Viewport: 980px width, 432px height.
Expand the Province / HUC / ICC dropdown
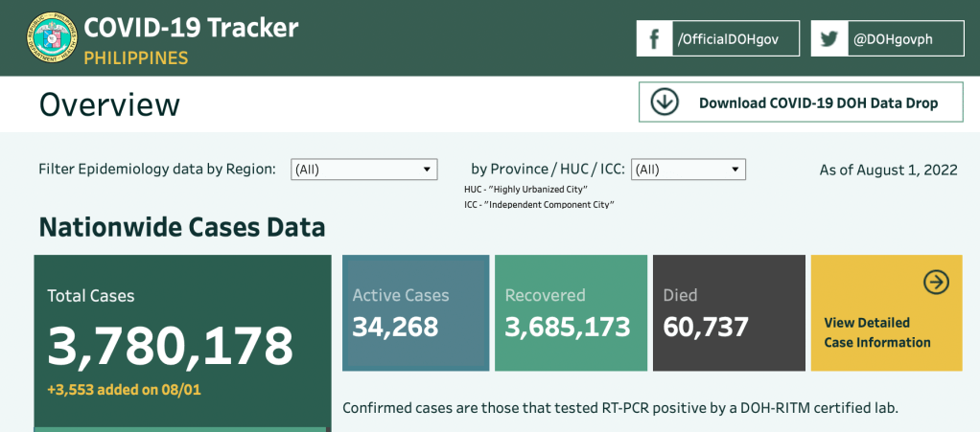click(688, 170)
